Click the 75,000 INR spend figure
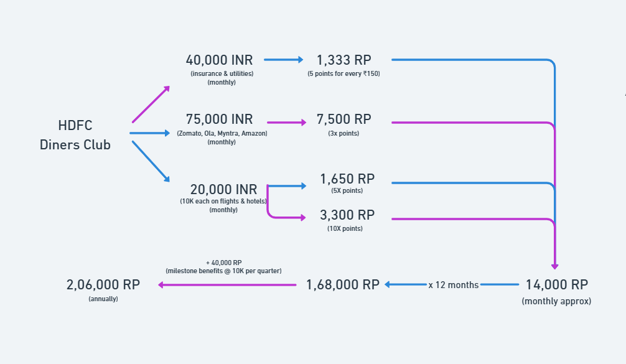 (219, 119)
